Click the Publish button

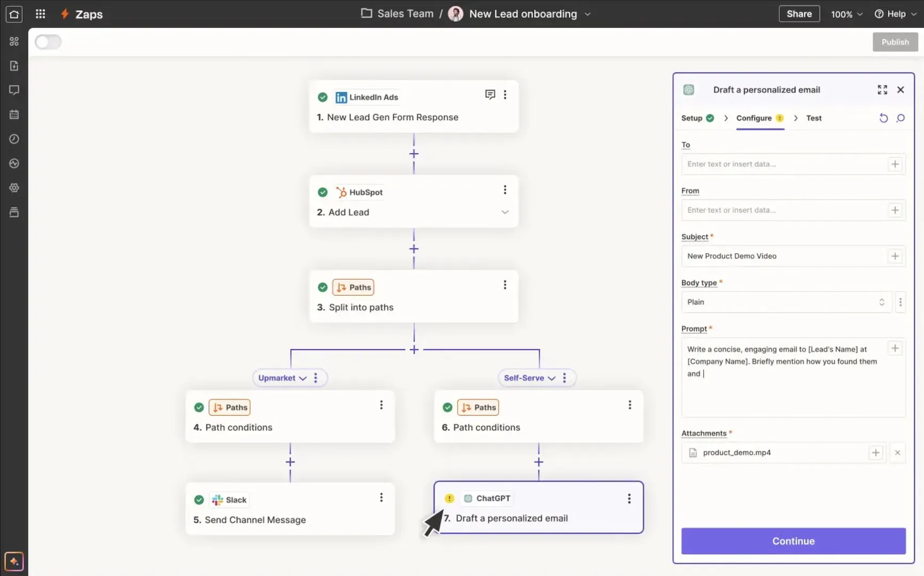895,42
